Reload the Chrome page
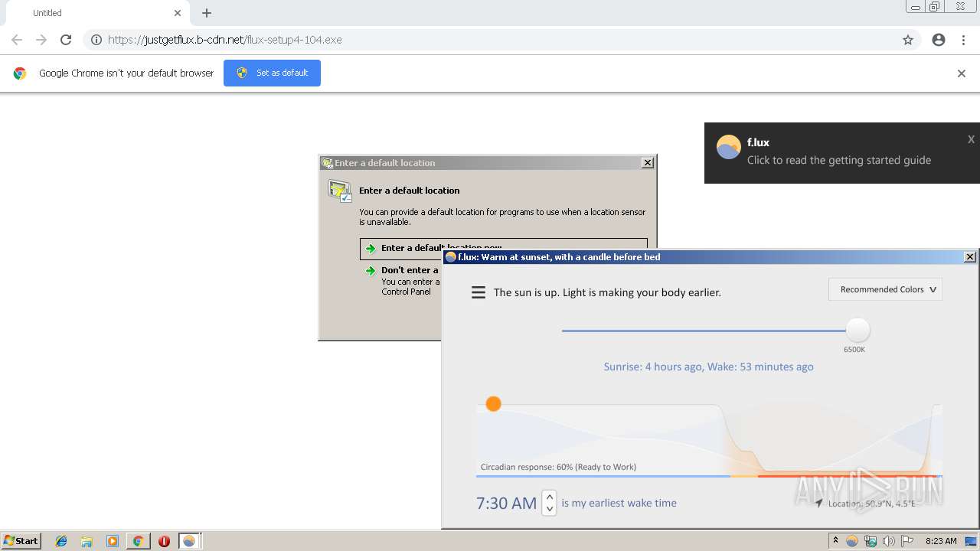The image size is (980, 551). (x=66, y=40)
